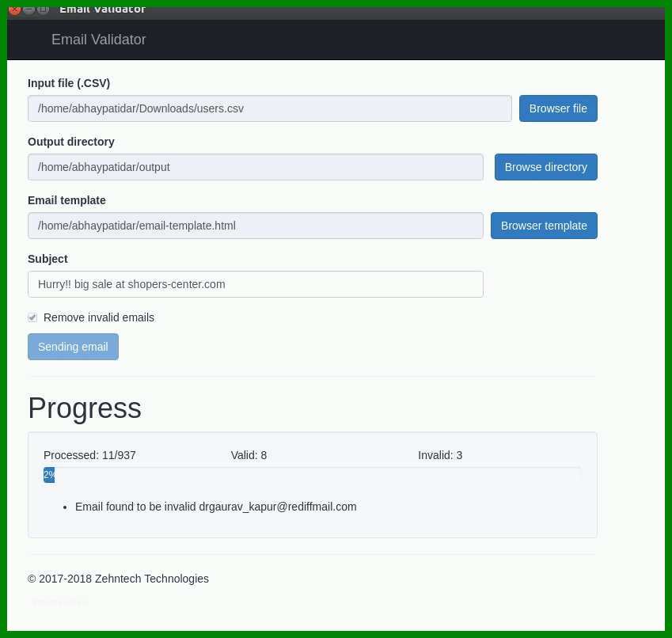The height and width of the screenshot is (638, 672).
Task: Click the Browser file button
Action: click(x=558, y=108)
